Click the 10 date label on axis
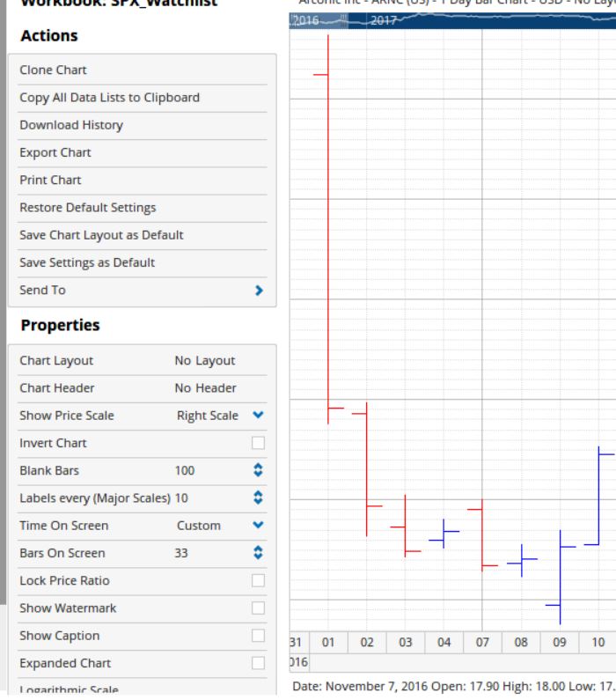 coord(598,643)
